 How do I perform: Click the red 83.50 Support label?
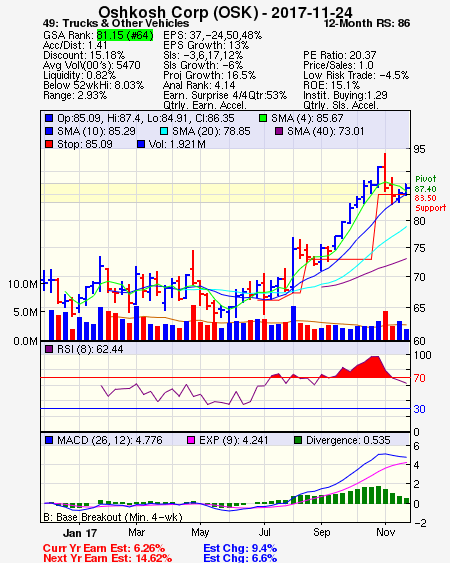[x=430, y=203]
